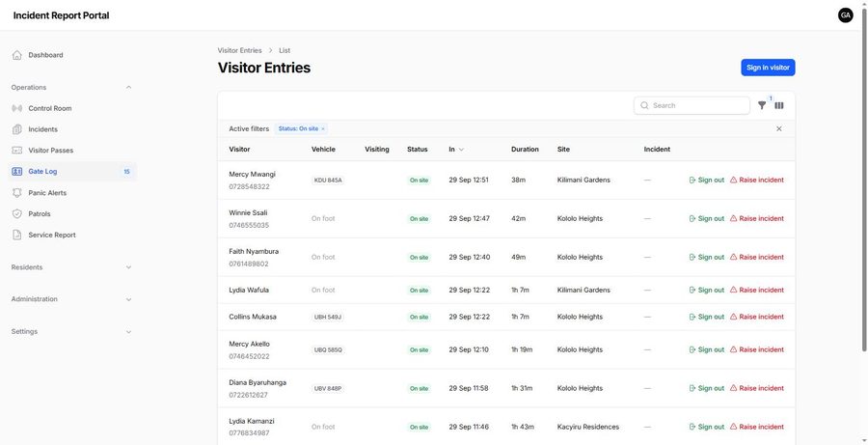The height and width of the screenshot is (445, 868).
Task: Raise incident for Winnie Ssali
Action: [x=757, y=218]
